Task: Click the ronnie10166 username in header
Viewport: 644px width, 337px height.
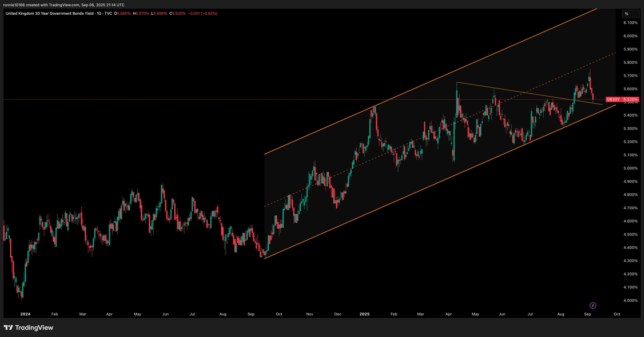Action: [14, 5]
